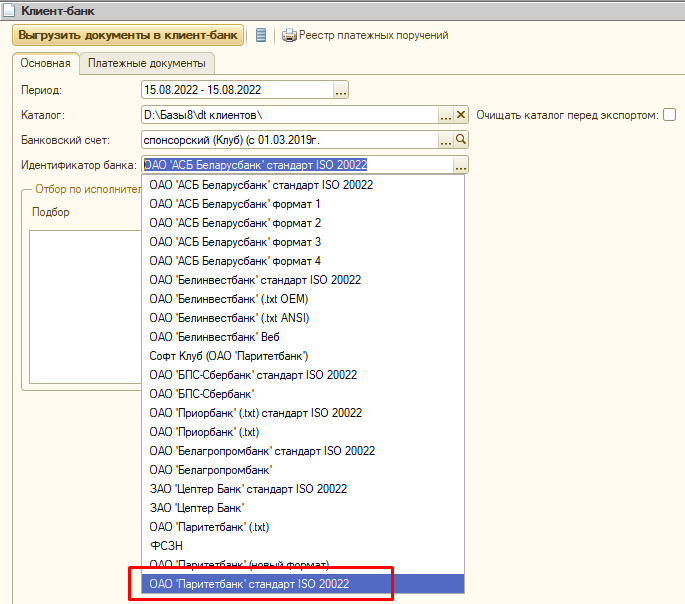Select ФСЗН in the bank list
The width and height of the screenshot is (685, 604).
(165, 546)
